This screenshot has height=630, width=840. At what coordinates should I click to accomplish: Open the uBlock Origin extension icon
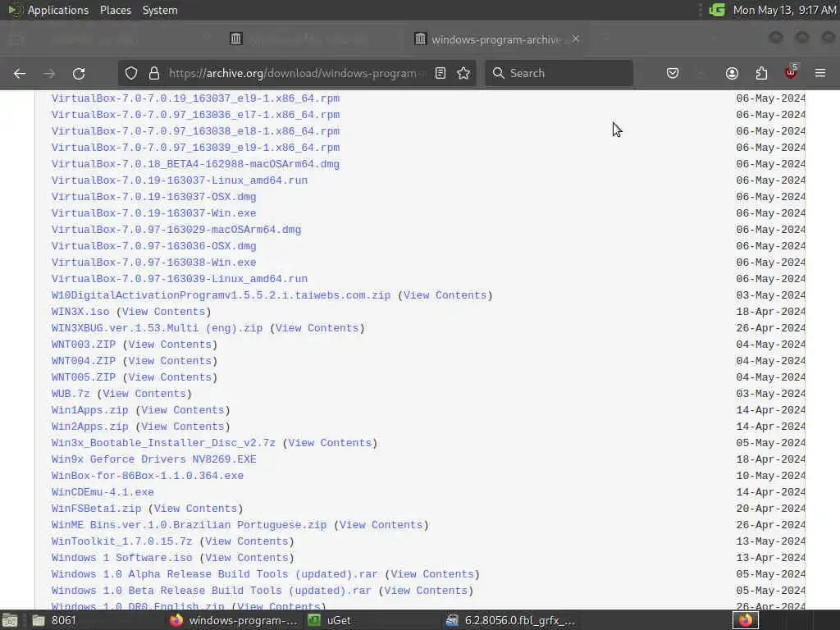[x=791, y=72]
